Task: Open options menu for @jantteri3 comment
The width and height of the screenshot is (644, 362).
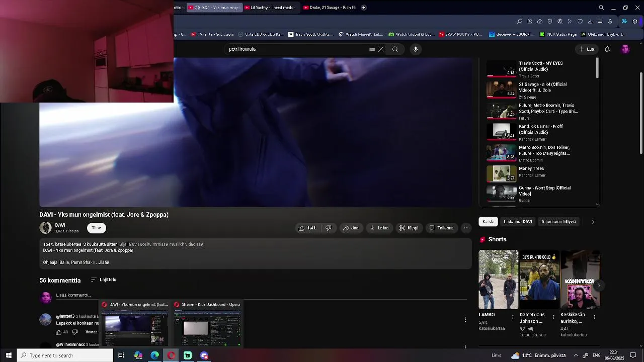Action: 465,320
